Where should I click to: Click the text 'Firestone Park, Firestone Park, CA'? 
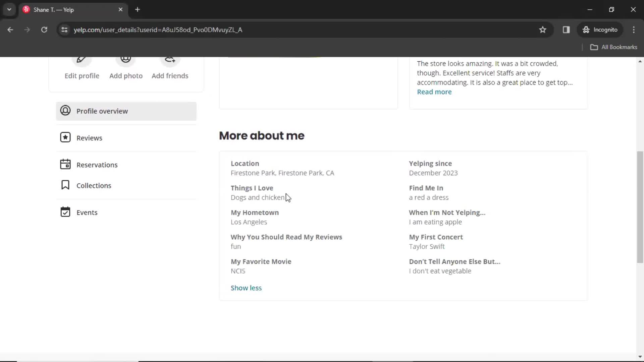tap(282, 173)
